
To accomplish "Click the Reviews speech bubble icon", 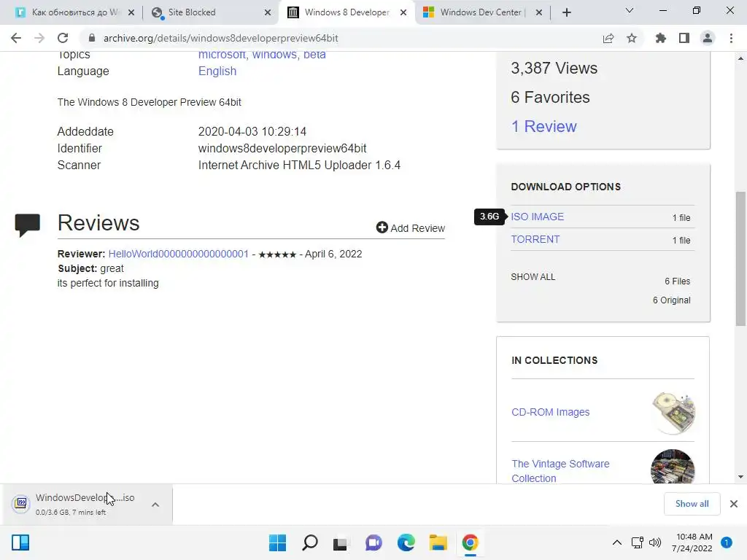I will (x=28, y=225).
